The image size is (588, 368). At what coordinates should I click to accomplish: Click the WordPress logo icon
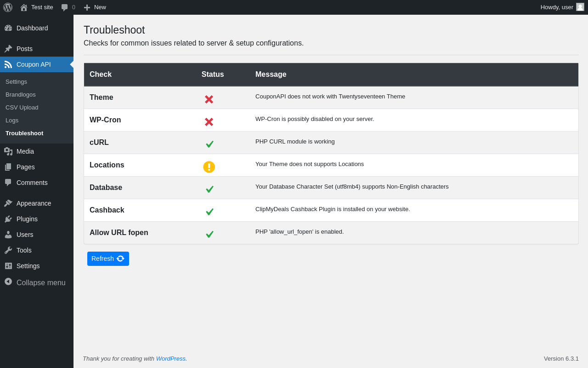coord(8,7)
